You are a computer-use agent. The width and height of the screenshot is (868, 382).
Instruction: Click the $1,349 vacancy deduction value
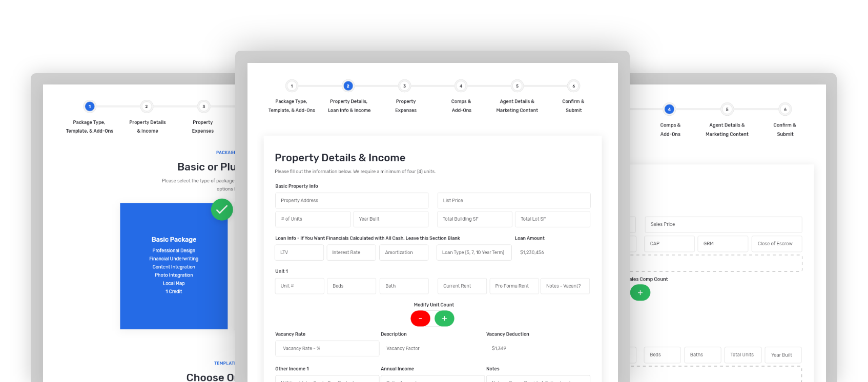click(x=499, y=348)
